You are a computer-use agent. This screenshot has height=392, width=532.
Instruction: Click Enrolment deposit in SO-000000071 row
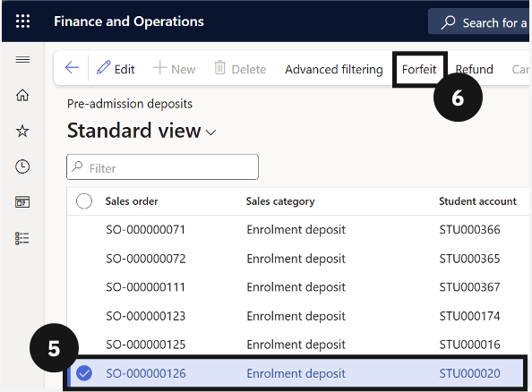point(296,230)
